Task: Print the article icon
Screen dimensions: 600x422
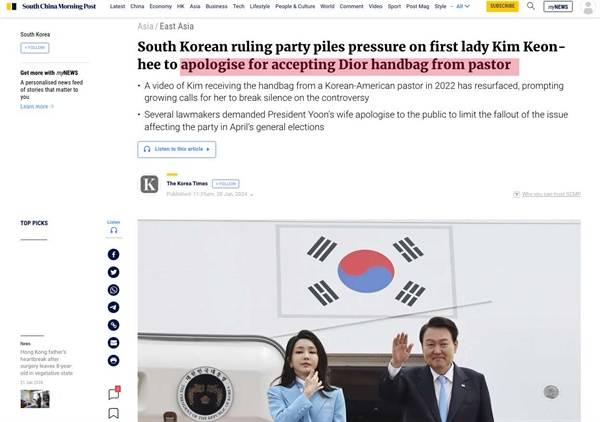Action: pyautogui.click(x=113, y=360)
